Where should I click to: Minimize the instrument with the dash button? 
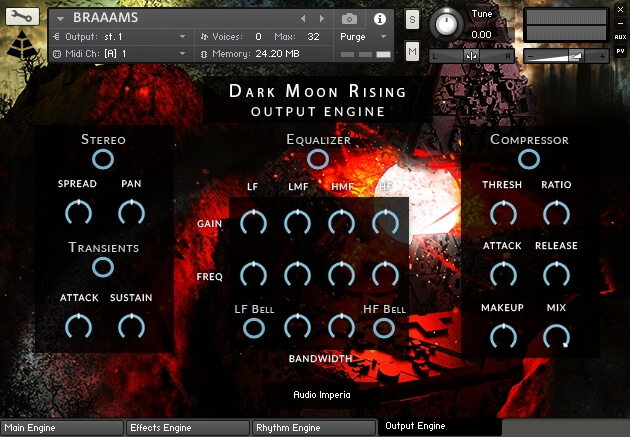coord(620,23)
